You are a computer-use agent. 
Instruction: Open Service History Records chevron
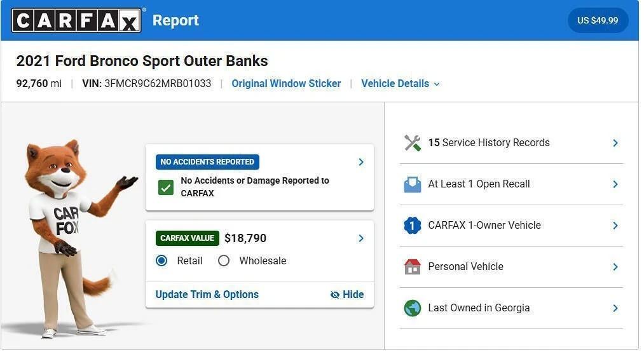(615, 143)
